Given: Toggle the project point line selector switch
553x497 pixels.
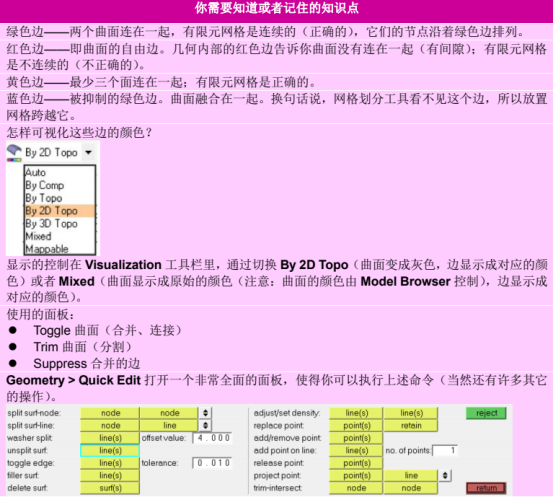Looking at the screenshot, I should coord(445,475).
